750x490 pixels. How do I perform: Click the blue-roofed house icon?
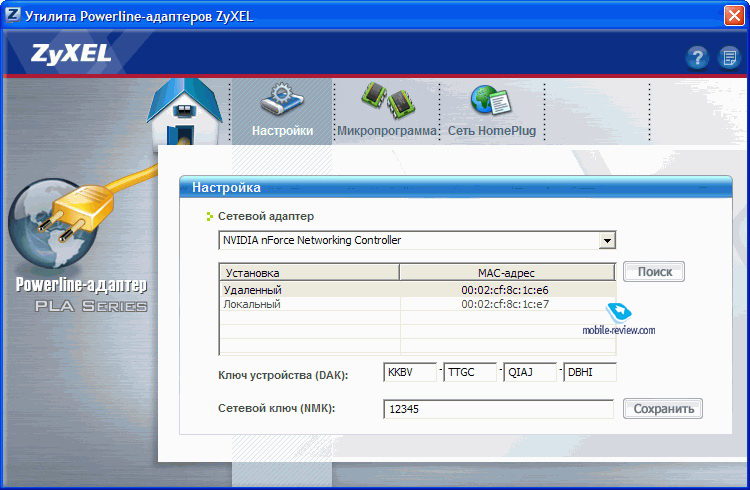pyautogui.click(x=185, y=113)
